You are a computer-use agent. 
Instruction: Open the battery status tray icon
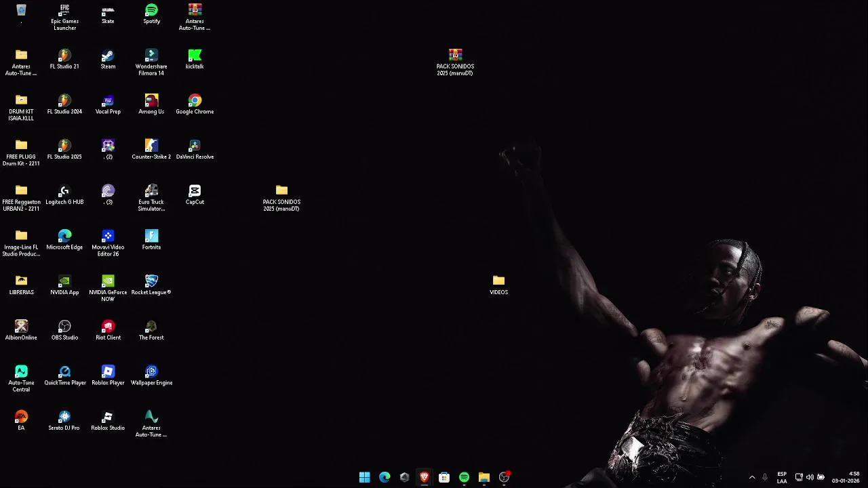821,477
